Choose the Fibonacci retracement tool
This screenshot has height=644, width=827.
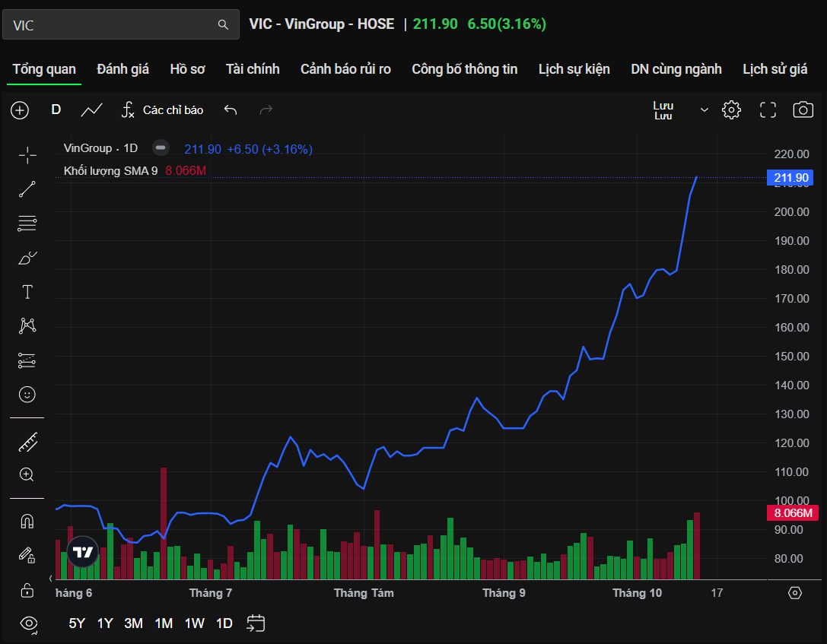click(27, 224)
